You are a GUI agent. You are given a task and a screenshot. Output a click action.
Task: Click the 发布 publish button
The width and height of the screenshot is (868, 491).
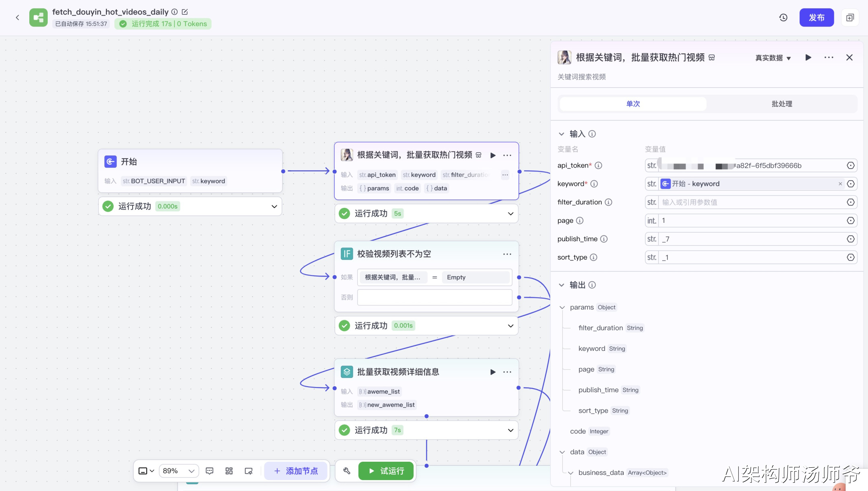(x=816, y=18)
